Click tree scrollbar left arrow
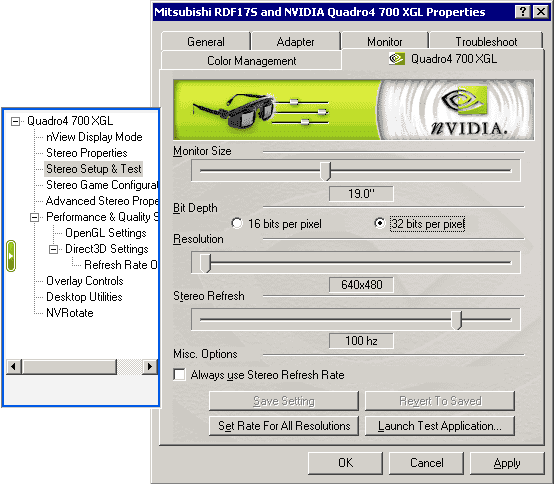 [14, 366]
